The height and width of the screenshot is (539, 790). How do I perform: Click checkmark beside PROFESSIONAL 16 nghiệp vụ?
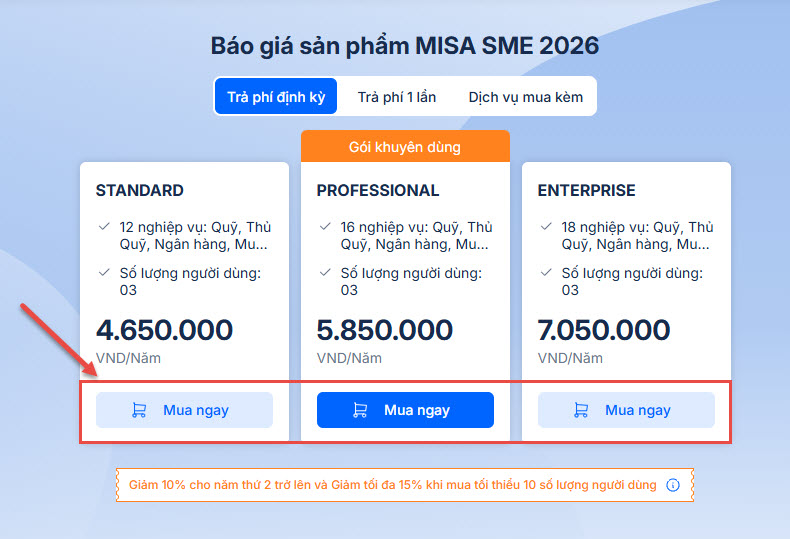tap(325, 227)
